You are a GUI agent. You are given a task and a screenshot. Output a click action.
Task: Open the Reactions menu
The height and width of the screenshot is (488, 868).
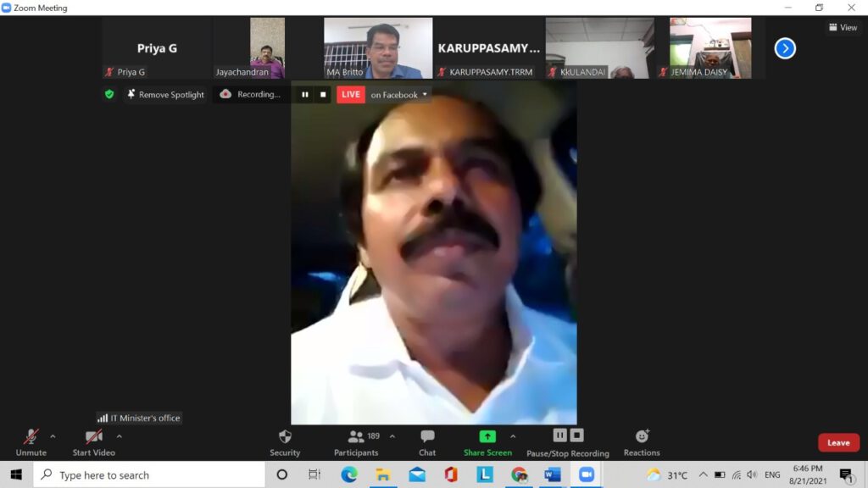click(642, 437)
